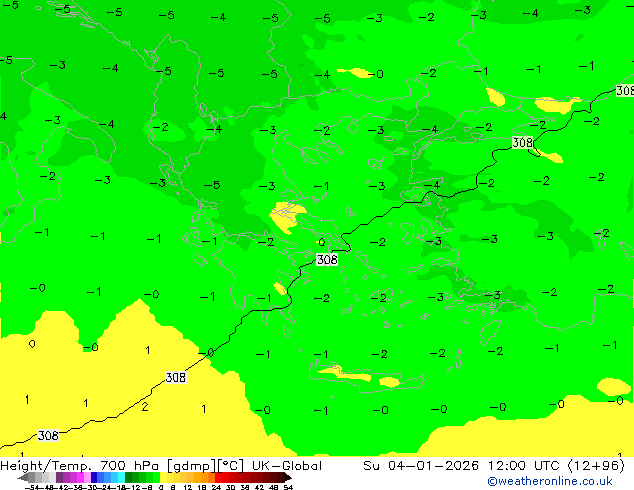Click the lone value 2 in the yellow area
The width and height of the screenshot is (634, 490).
tap(145, 406)
